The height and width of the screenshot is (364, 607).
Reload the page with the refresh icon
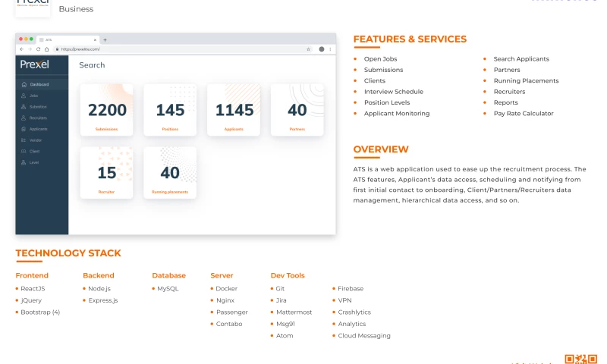click(38, 49)
